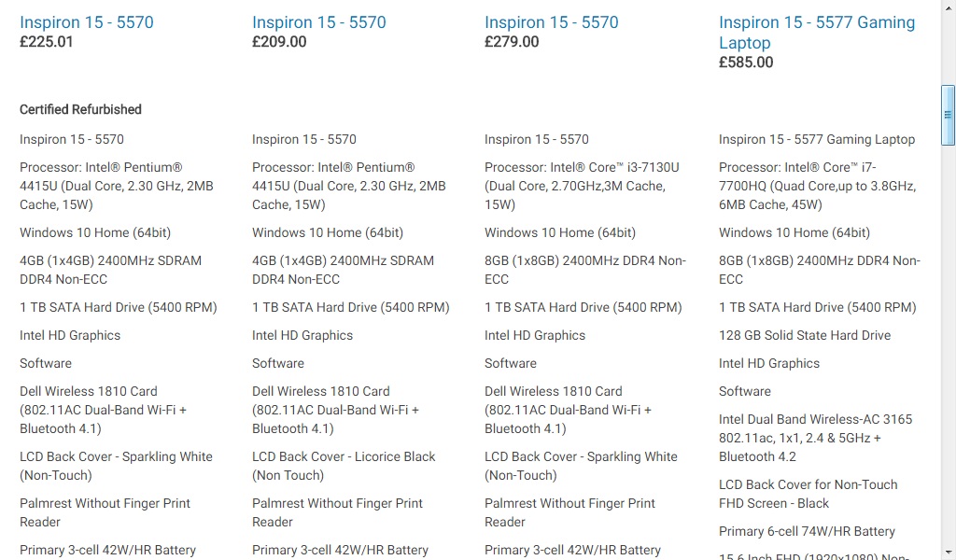956x560 pixels.
Task: Click the £585.00 price text
Action: click(746, 63)
